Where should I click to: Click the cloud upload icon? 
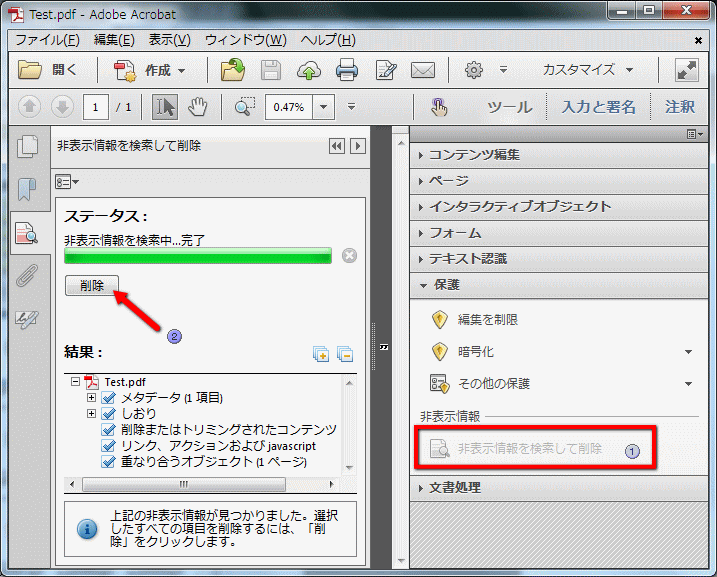click(x=309, y=70)
